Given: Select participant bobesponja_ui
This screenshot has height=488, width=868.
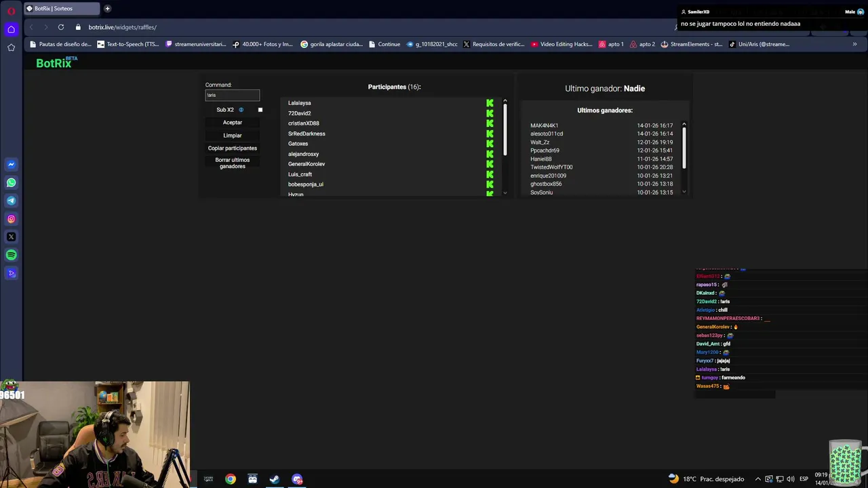Looking at the screenshot, I should click(306, 184).
